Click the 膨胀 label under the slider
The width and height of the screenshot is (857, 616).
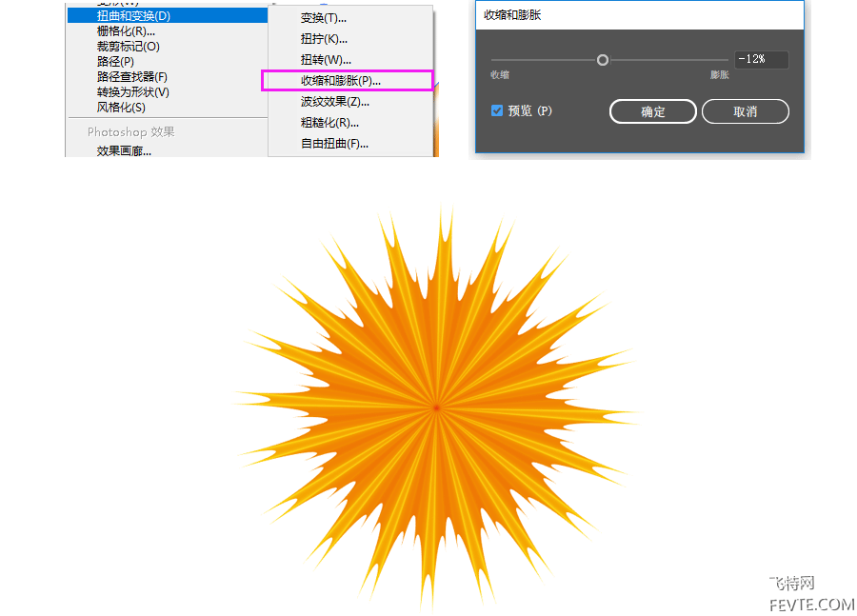(x=719, y=75)
